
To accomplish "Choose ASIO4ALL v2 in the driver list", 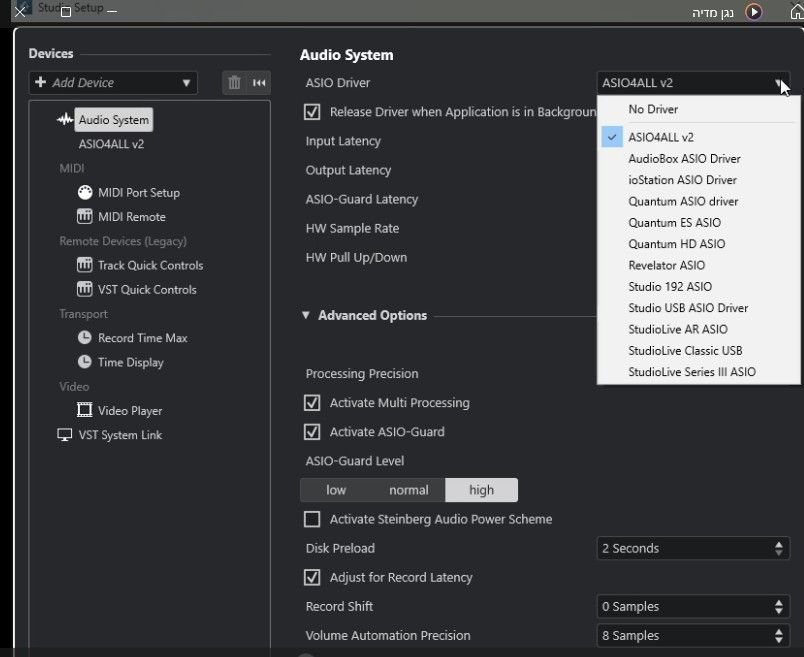I will (x=699, y=137).
